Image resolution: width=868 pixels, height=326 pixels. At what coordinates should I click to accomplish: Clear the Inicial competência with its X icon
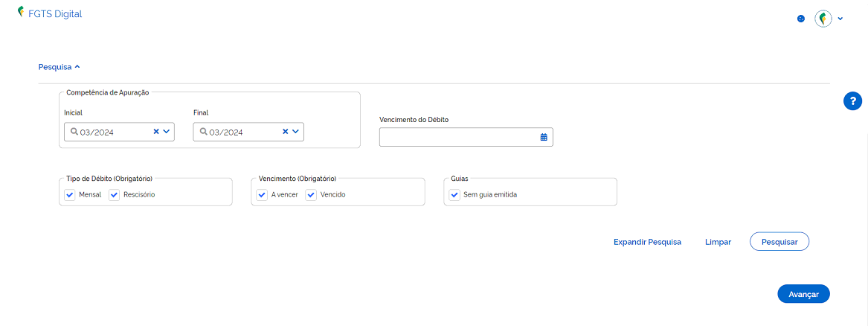pyautogui.click(x=156, y=132)
